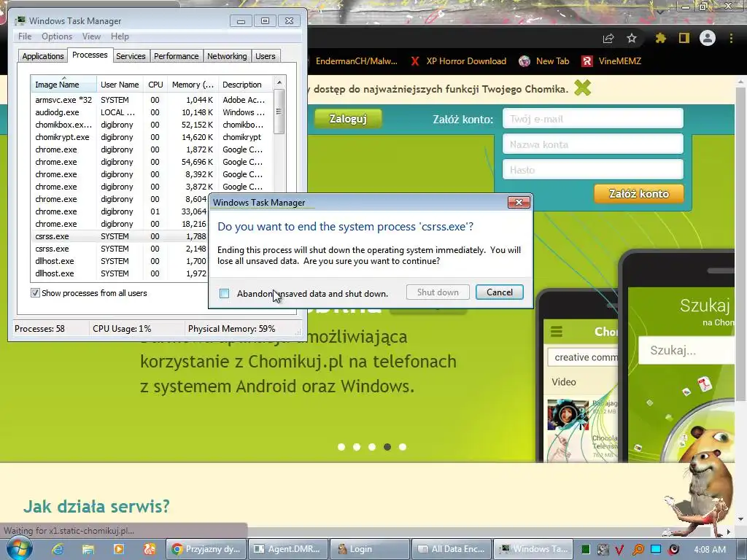Open Chrome profile avatar icon
This screenshot has width=747, height=560.
(708, 38)
